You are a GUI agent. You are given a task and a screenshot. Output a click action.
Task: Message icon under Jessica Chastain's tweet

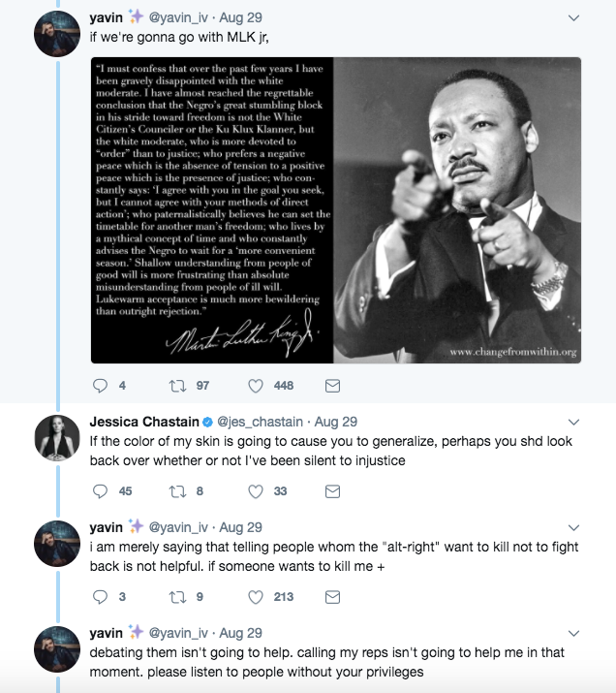coord(332,491)
